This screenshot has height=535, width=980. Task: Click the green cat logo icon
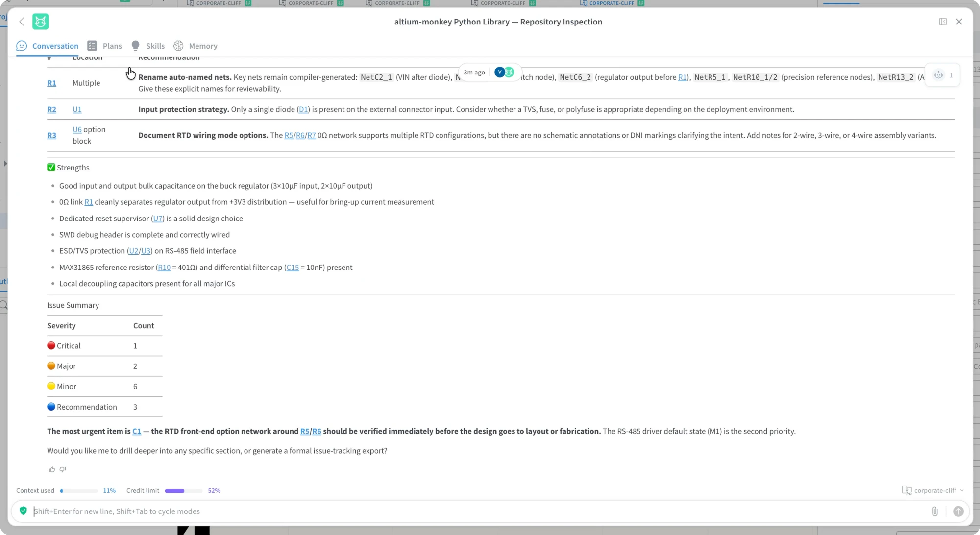point(41,22)
